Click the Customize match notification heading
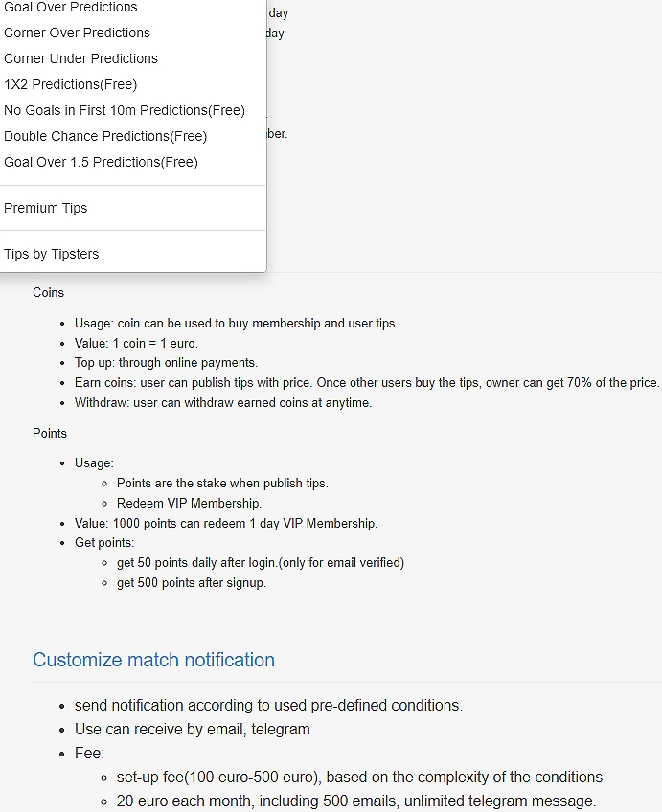662x812 pixels. [153, 660]
